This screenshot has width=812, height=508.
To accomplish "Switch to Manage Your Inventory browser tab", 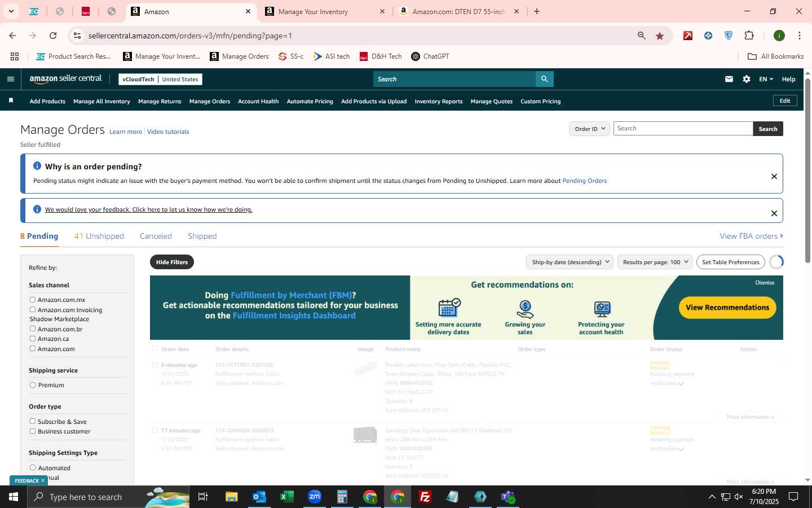I will (325, 11).
